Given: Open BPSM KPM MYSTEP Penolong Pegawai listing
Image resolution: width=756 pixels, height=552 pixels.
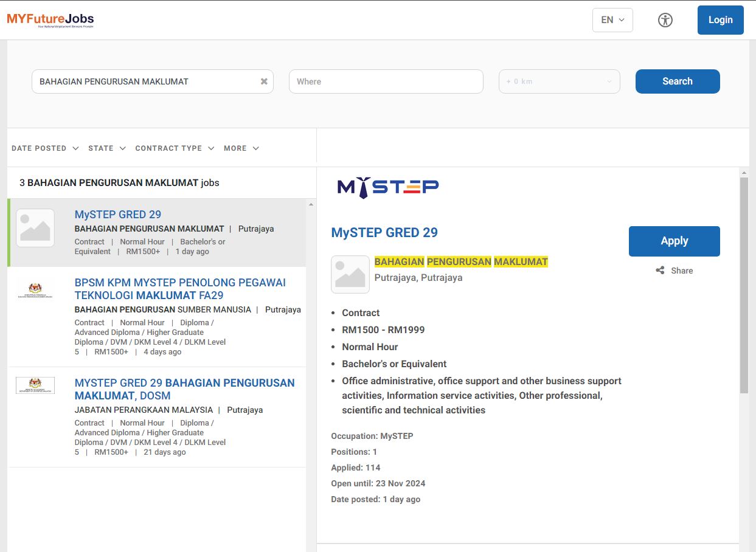Looking at the screenshot, I should pyautogui.click(x=180, y=289).
